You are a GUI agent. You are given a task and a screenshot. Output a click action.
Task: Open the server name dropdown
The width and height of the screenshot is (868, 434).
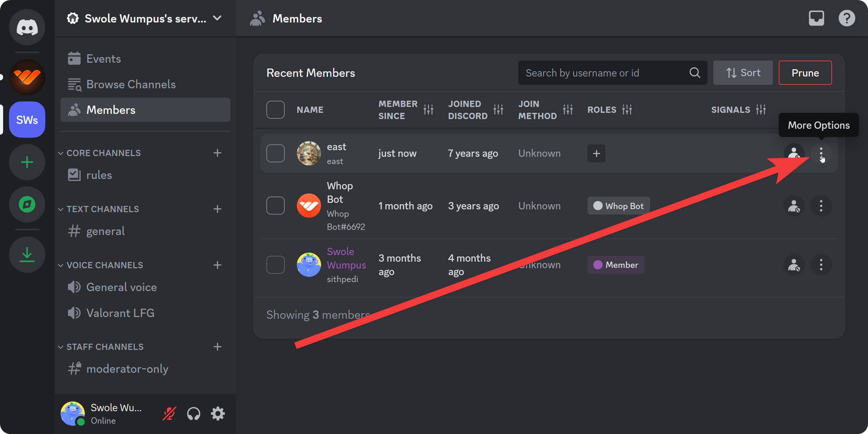217,18
